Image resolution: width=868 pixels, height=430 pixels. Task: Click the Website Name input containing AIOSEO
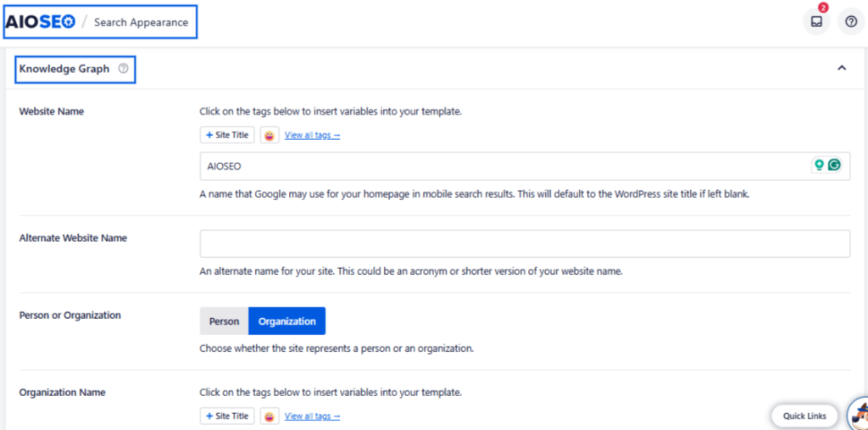click(525, 165)
